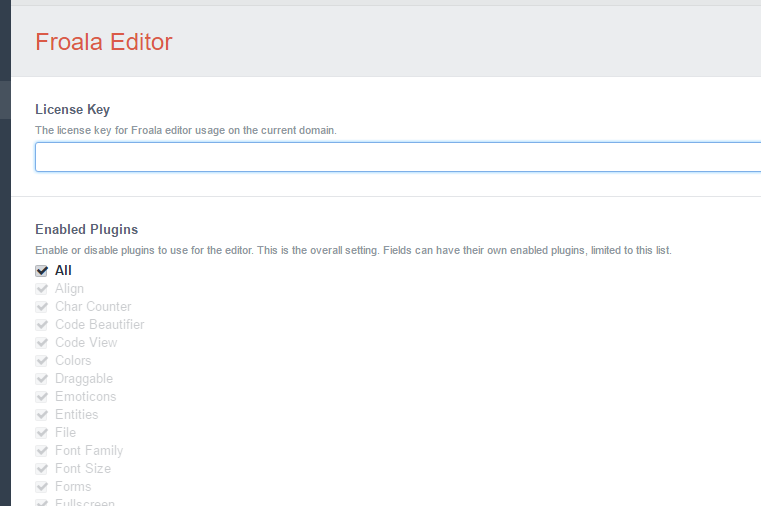Click the Emoticons label text
This screenshot has height=506, width=763.
tap(86, 397)
